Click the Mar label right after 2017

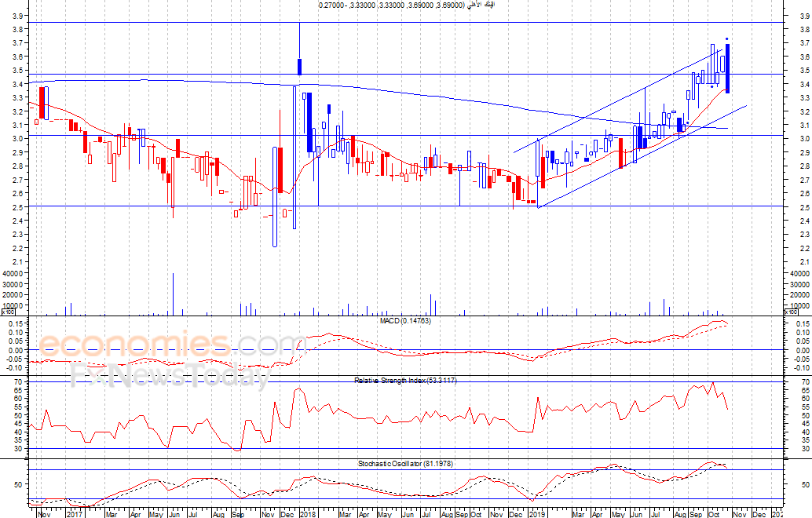click(111, 514)
